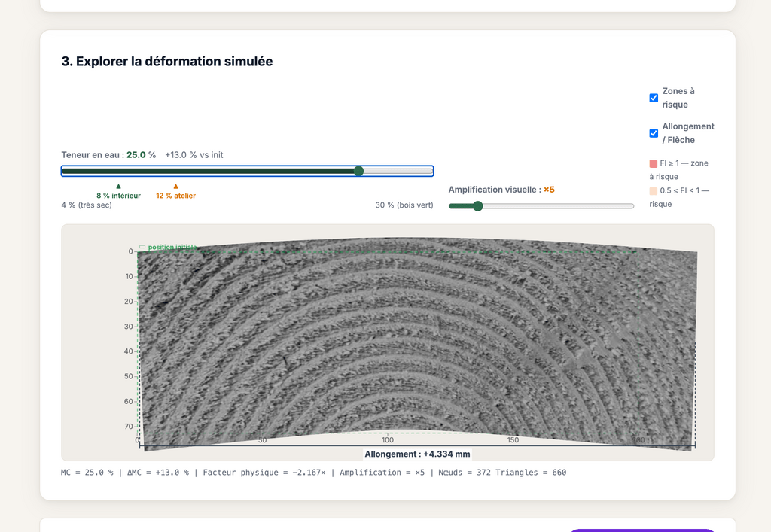
Task: Click the ×5 amplification value text
Action: [x=549, y=190]
